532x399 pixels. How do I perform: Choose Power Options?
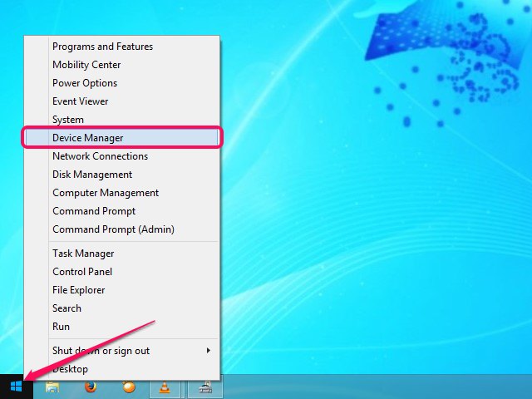point(85,83)
